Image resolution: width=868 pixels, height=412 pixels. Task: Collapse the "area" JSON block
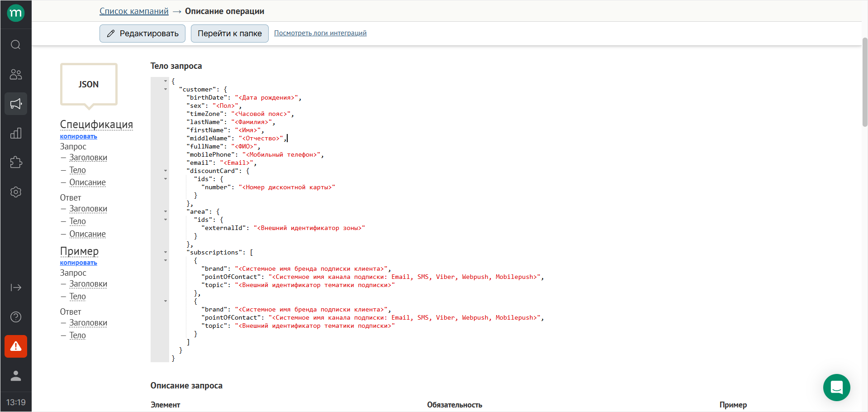[x=166, y=211]
